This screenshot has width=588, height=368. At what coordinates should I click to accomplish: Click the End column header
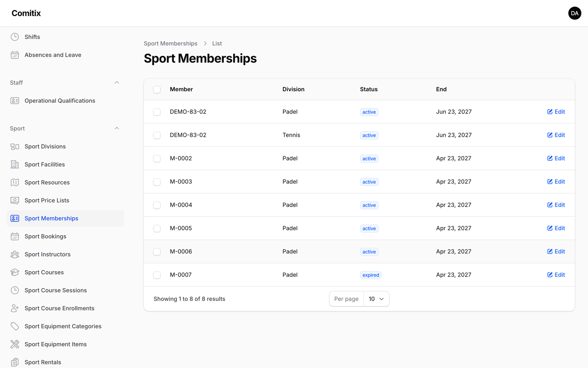coord(441,89)
